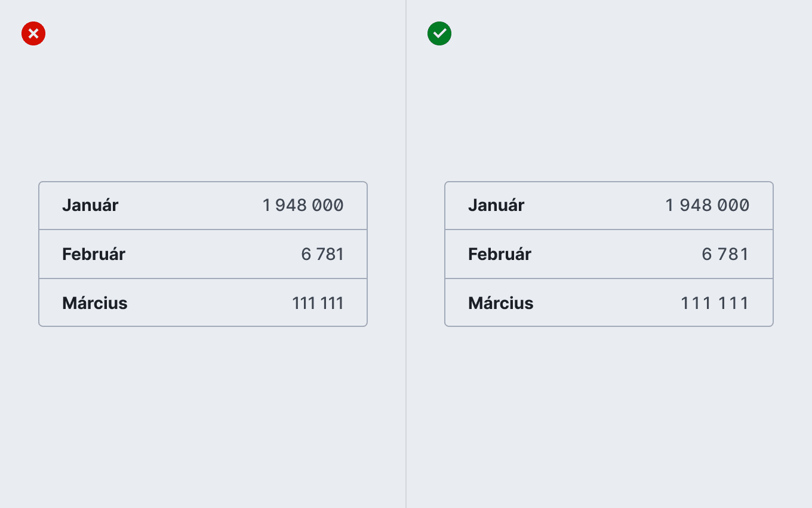Select Január label in the right table

point(496,205)
